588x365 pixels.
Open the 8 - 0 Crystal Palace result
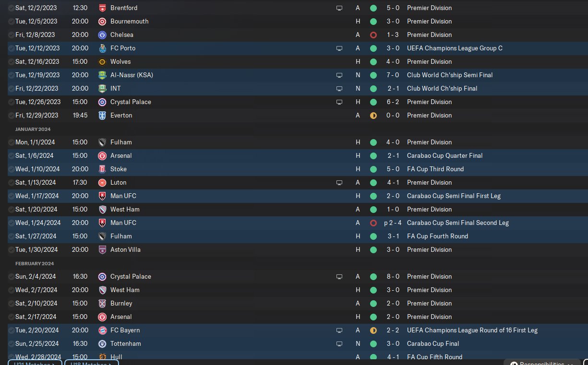[x=391, y=277]
